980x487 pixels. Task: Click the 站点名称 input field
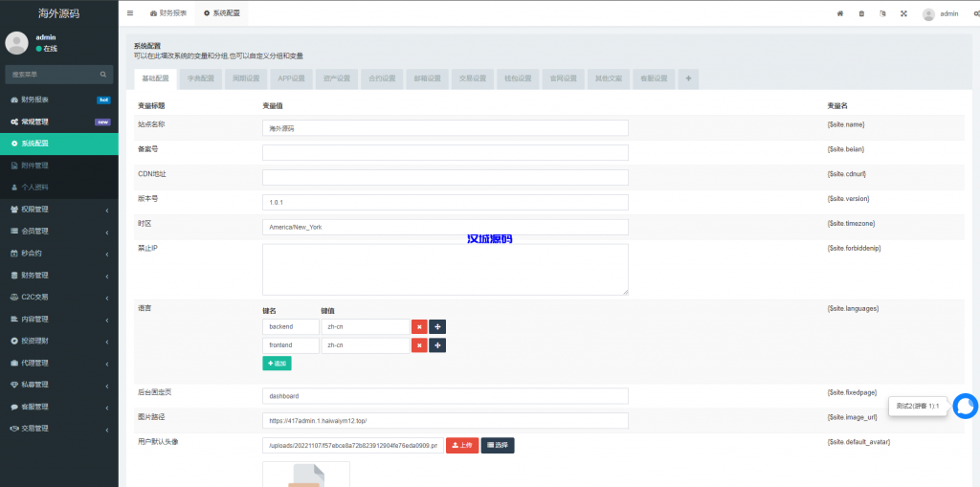[445, 128]
